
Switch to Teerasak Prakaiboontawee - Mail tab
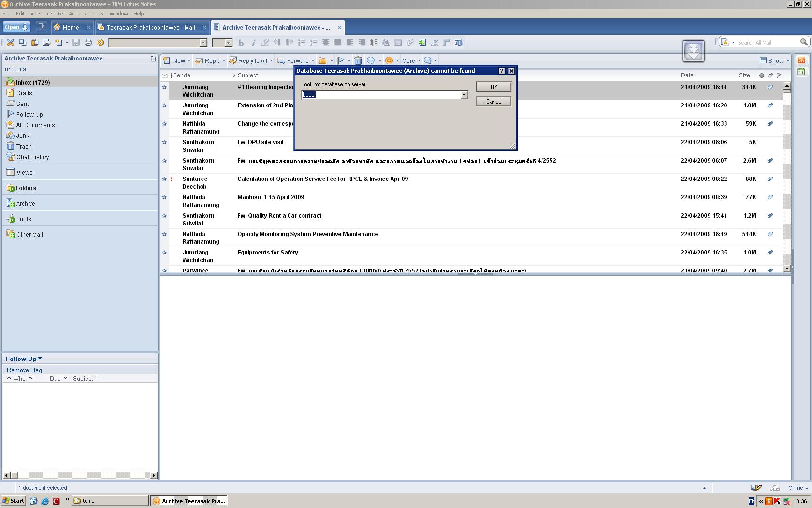tap(151, 27)
